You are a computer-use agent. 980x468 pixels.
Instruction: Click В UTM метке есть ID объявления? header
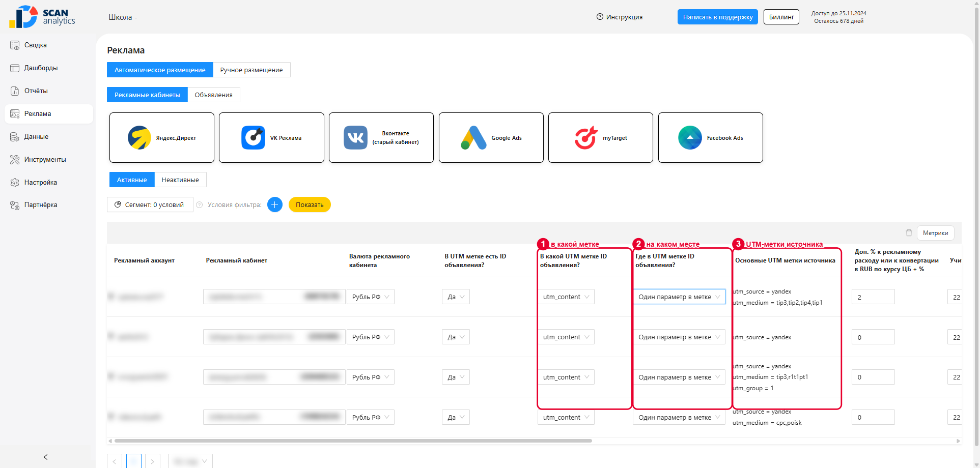pyautogui.click(x=475, y=260)
